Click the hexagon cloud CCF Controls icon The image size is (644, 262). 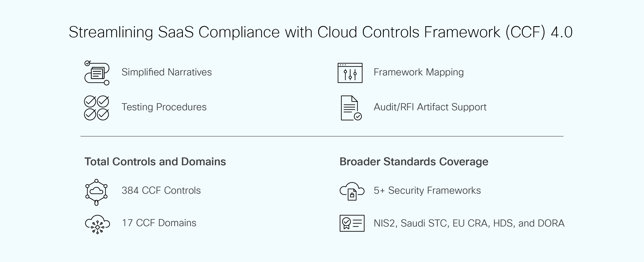97,192
